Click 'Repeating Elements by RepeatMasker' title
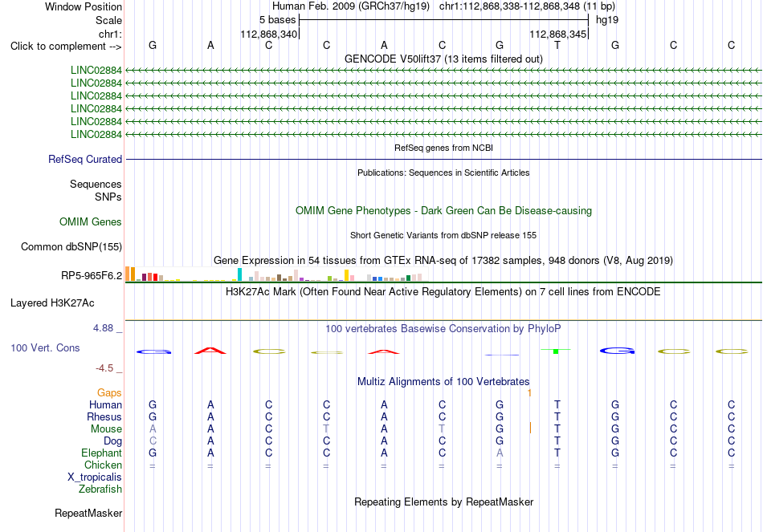Viewport: 763px width, 532px height. [x=443, y=502]
